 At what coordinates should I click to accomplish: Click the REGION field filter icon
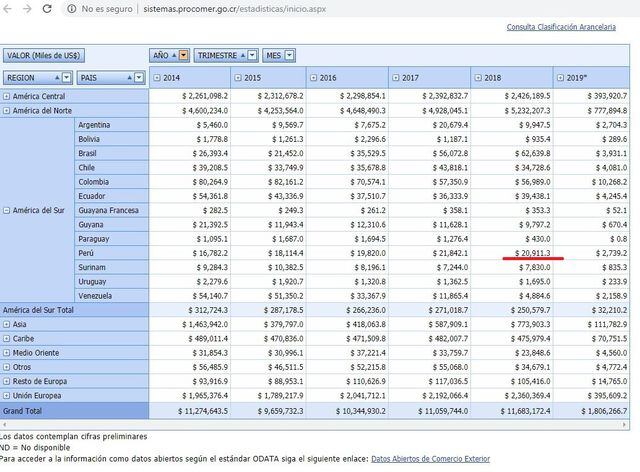pos(65,77)
